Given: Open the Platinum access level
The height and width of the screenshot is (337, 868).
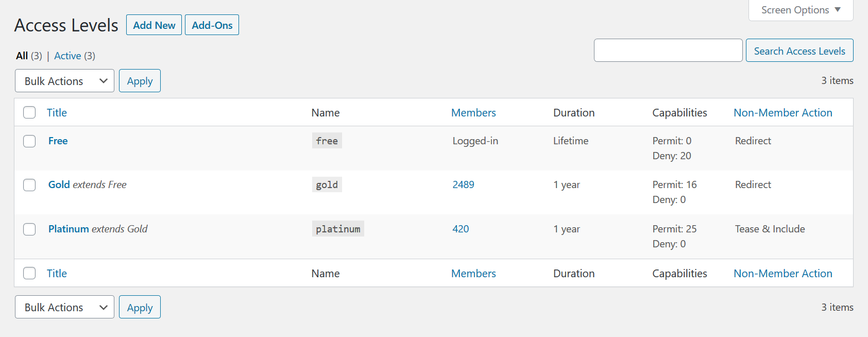Looking at the screenshot, I should (x=69, y=229).
